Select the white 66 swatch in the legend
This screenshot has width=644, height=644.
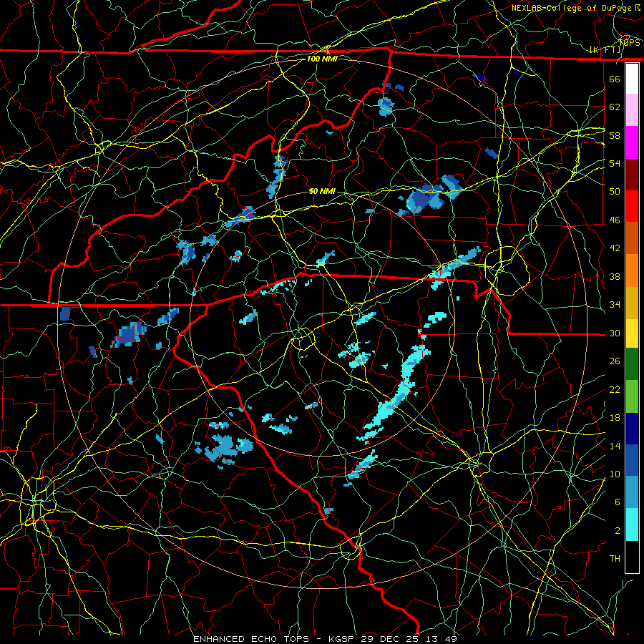[x=632, y=79]
